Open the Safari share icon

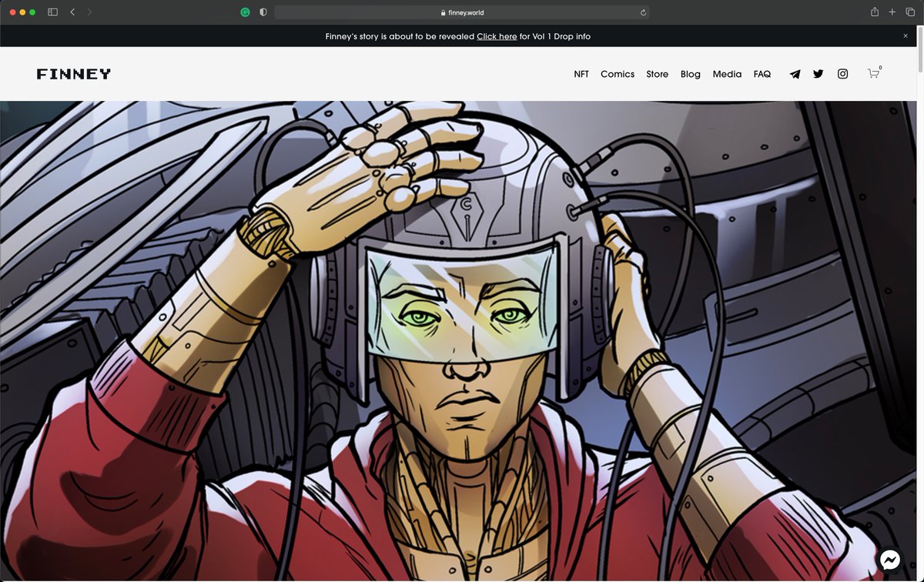point(875,12)
